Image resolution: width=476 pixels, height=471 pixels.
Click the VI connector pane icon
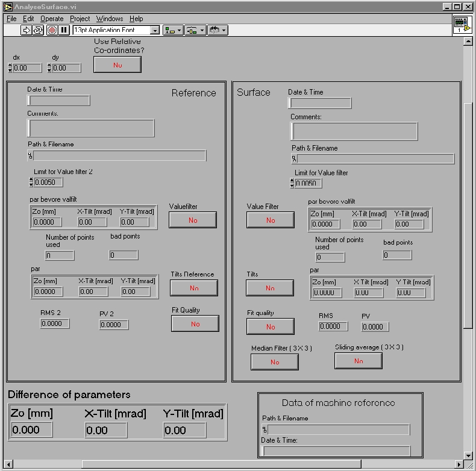tap(462, 25)
